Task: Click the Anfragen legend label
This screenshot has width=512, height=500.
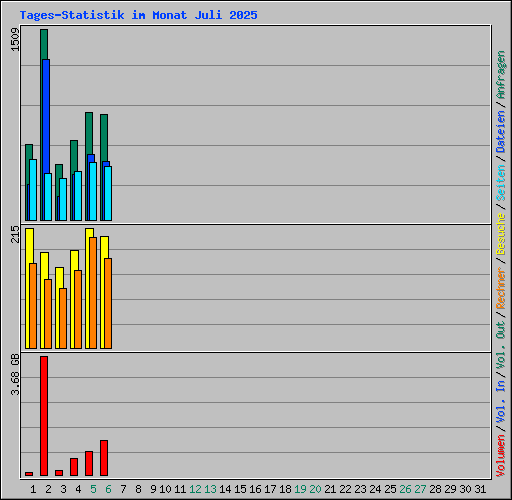Action: coord(501,74)
